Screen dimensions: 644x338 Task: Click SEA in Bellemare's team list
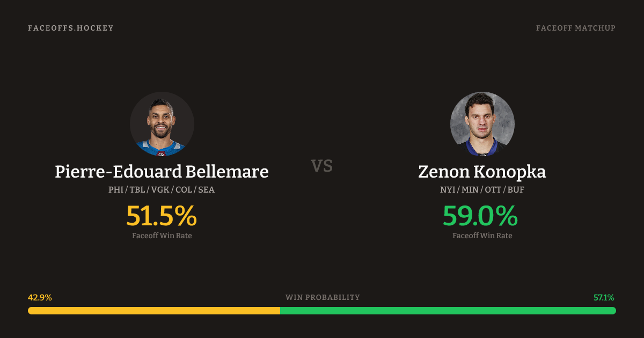click(207, 189)
